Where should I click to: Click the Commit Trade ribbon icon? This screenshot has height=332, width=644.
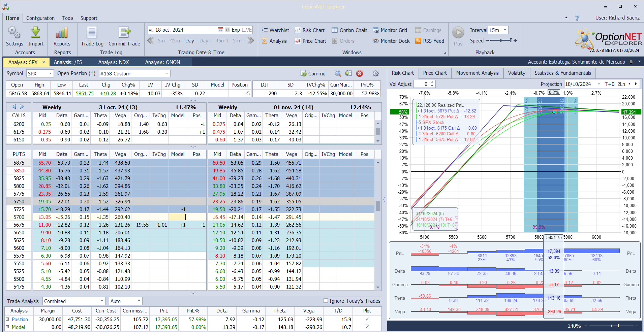tap(124, 33)
